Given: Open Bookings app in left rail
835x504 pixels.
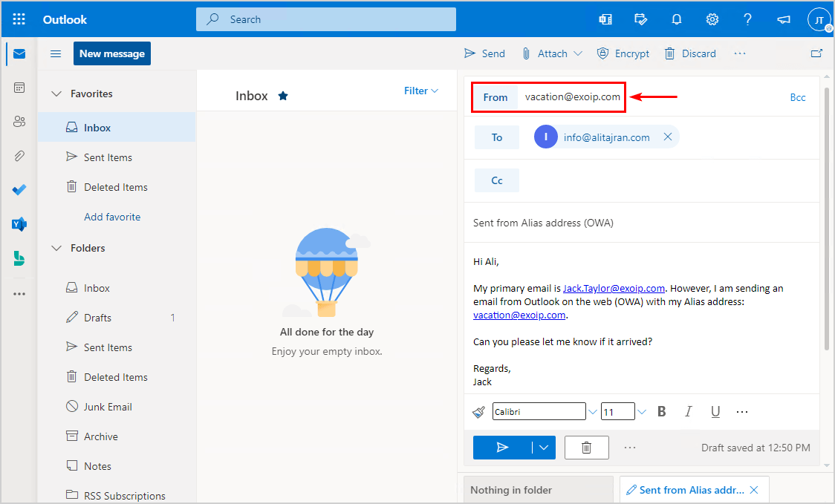Looking at the screenshot, I should pyautogui.click(x=19, y=258).
